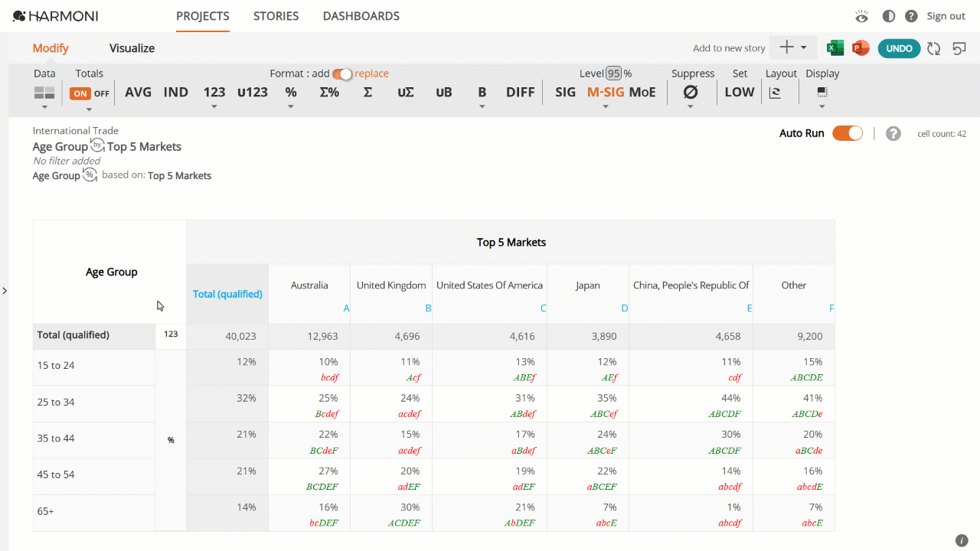
Task: Edit the significance Level 95 field
Action: [x=614, y=73]
